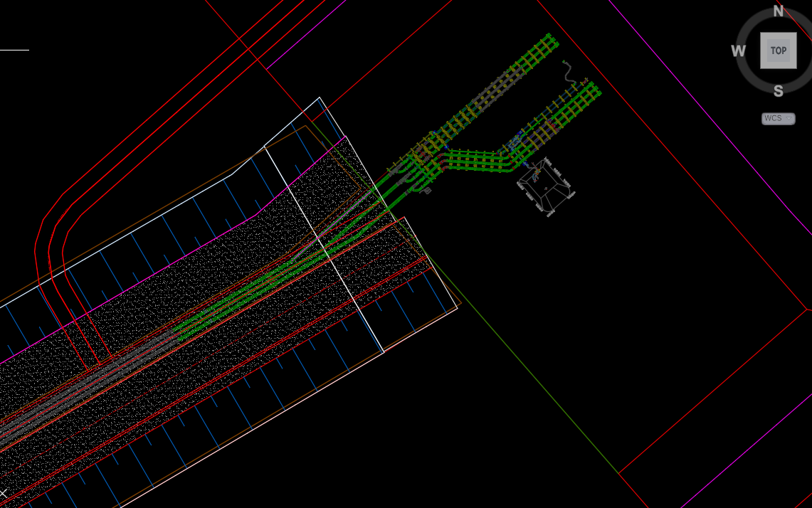The width and height of the screenshot is (812, 508).
Task: Select the small 3D box structure near the tracks
Action: pyautogui.click(x=546, y=187)
